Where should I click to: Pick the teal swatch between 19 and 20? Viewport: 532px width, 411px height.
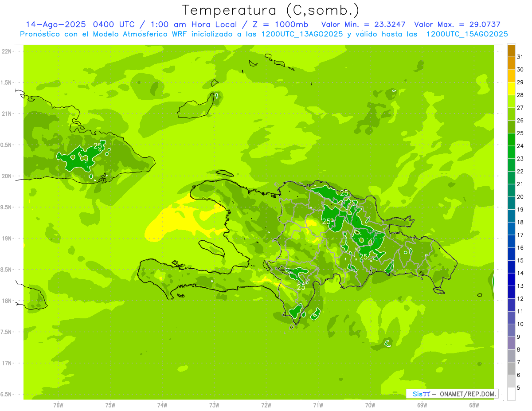click(511, 203)
